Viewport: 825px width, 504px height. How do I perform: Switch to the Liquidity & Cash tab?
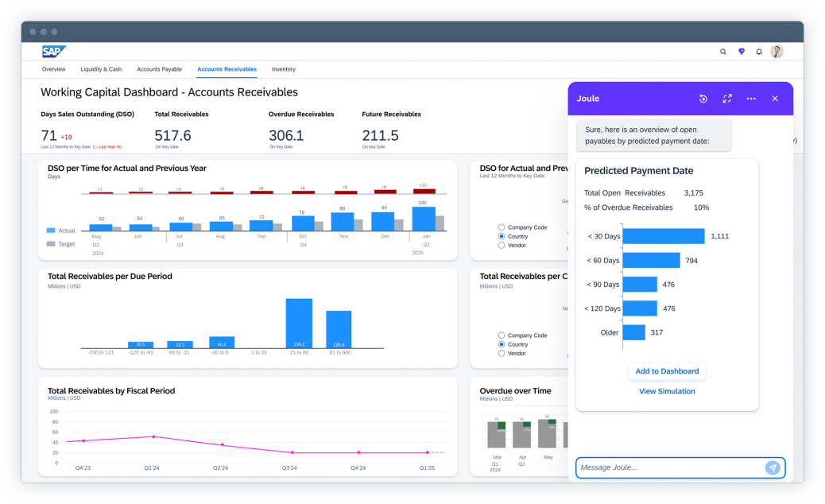(x=101, y=69)
